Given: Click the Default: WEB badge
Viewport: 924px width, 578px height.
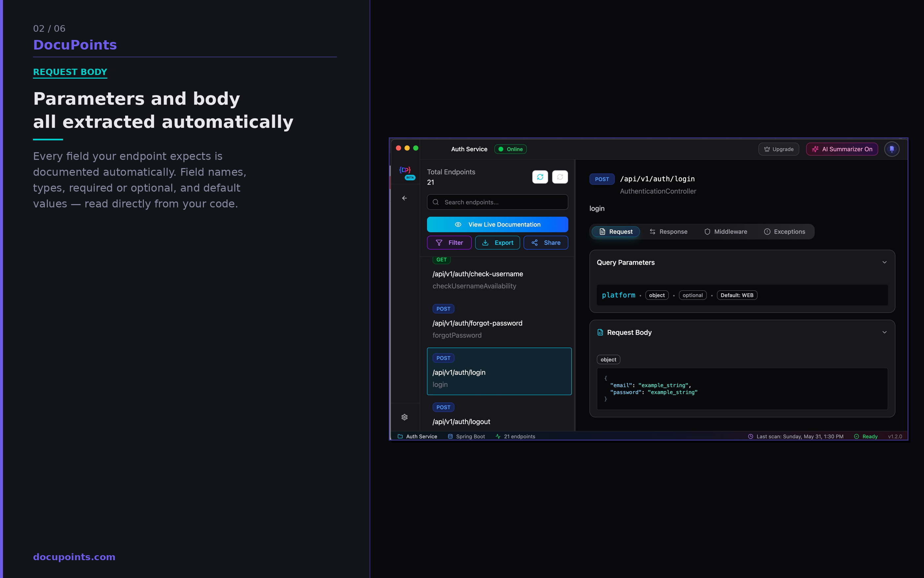Looking at the screenshot, I should (737, 295).
